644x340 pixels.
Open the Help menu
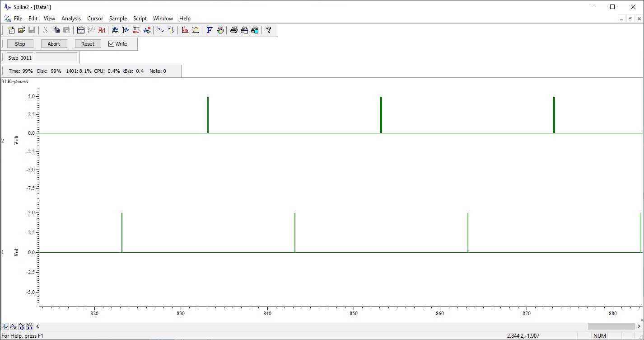[x=185, y=19]
